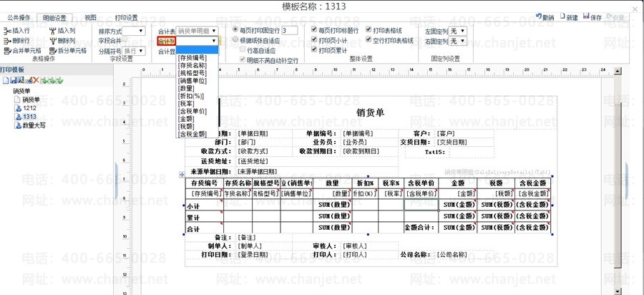The height and width of the screenshot is (295, 644).
Task: Toggle 明细不满自动补空行 checkbox
Action: [243, 59]
